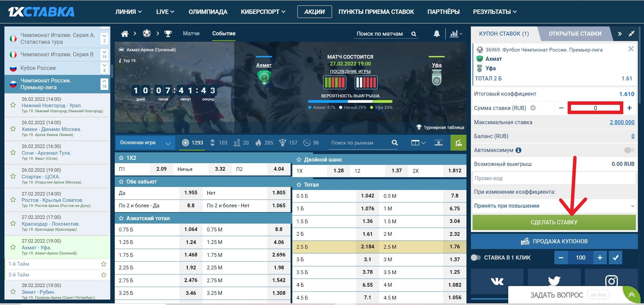This screenshot has height=305, width=644.
Task: Open the ЛИНИЯ dropdown menu
Action: click(x=129, y=12)
